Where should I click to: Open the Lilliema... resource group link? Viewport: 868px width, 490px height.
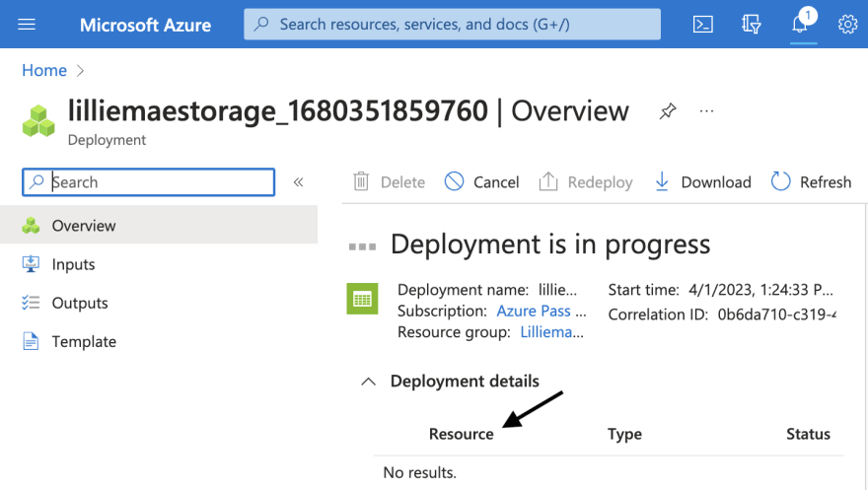551,332
